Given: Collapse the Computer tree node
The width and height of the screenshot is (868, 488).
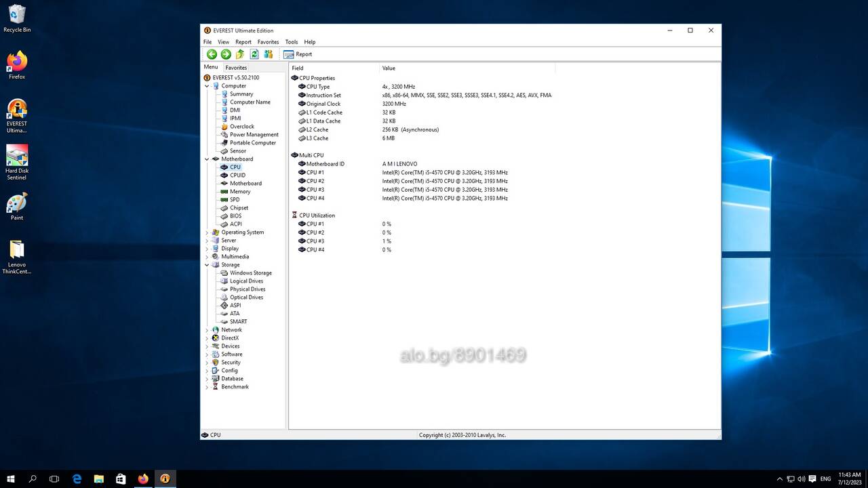Looking at the screenshot, I should click(x=208, y=86).
